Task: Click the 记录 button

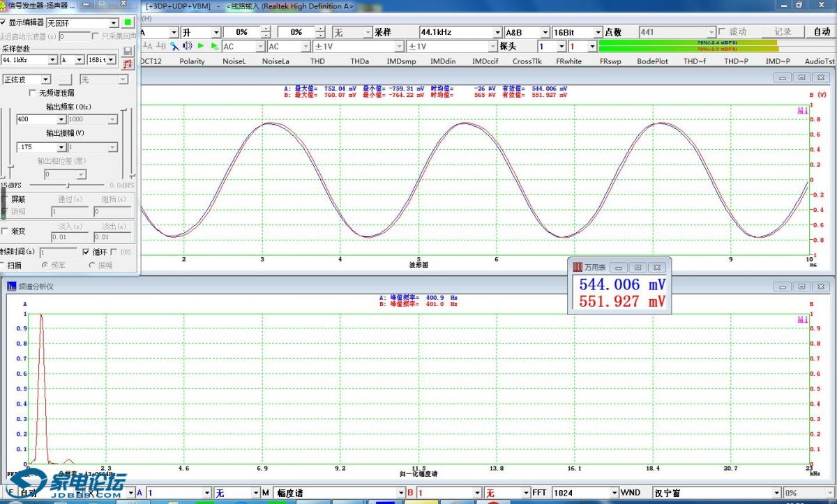Action: [x=783, y=32]
